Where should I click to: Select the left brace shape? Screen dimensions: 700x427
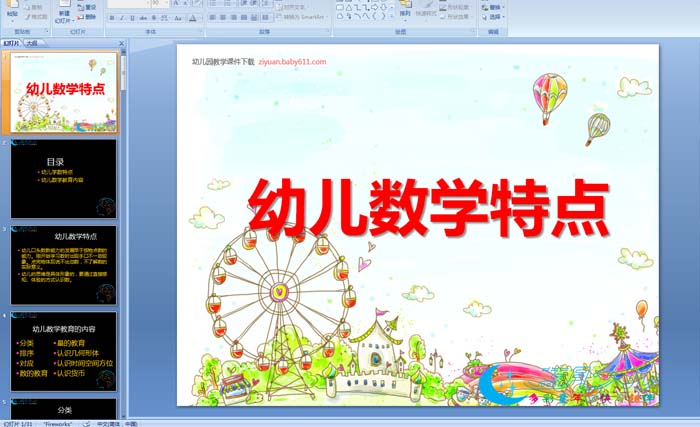pos(374,16)
